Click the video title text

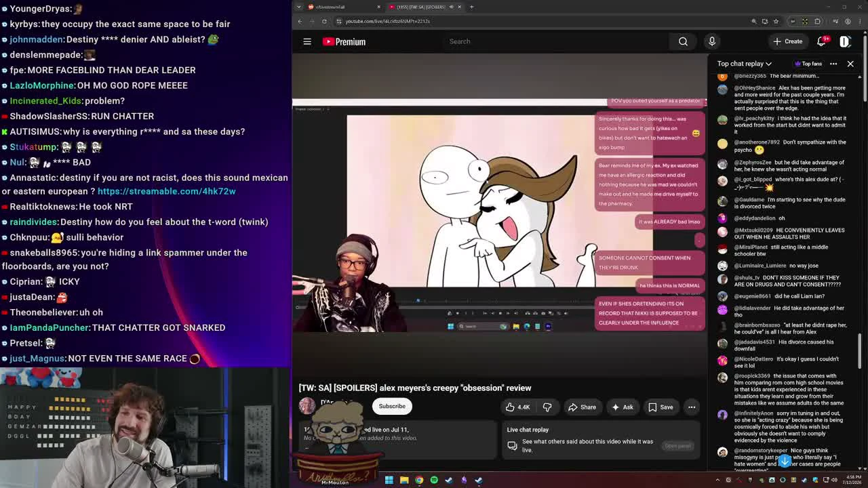(415, 388)
